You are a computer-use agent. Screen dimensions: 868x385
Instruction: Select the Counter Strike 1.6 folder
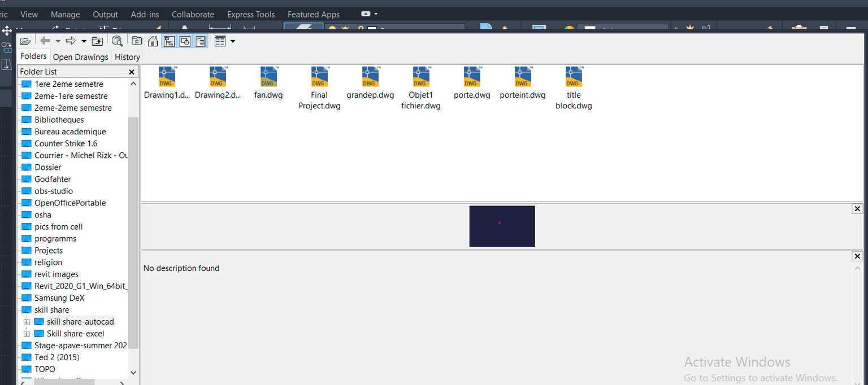click(x=66, y=143)
